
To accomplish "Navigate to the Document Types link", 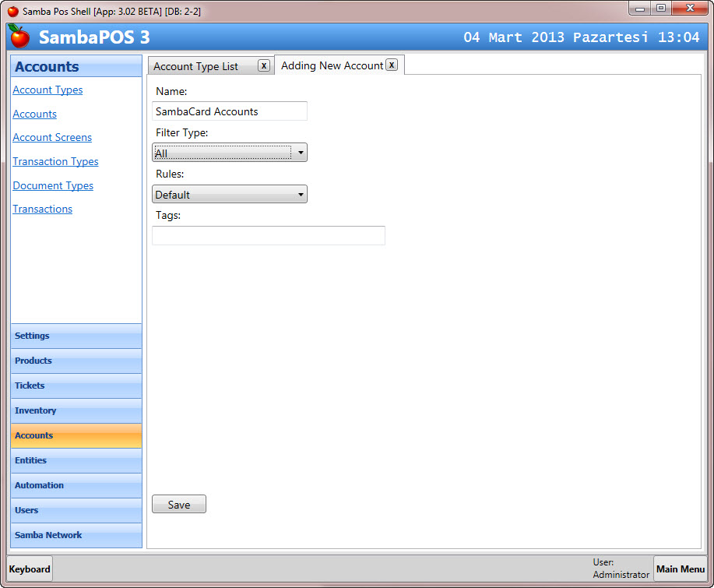I will (x=53, y=186).
